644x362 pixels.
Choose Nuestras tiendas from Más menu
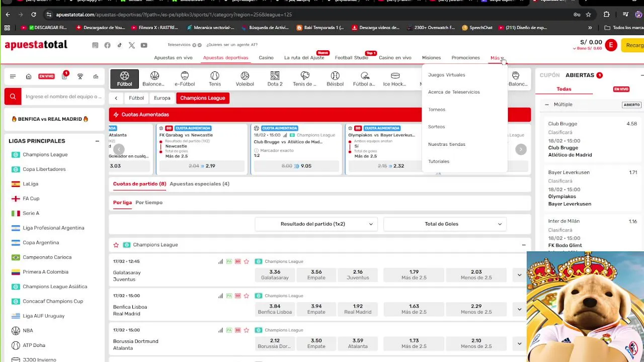point(447,144)
